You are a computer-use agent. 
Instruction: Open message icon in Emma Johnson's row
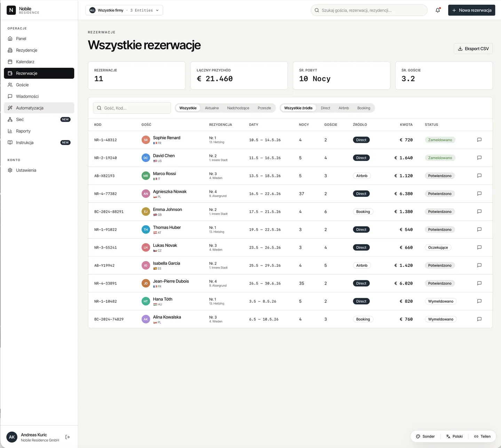479,211
